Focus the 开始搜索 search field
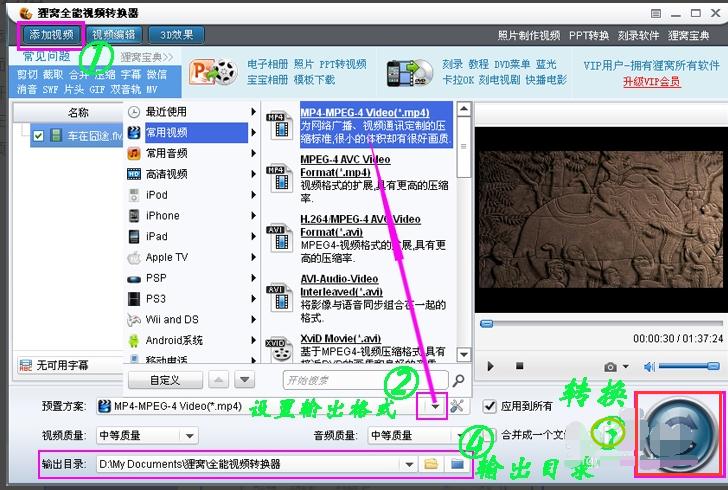This screenshot has height=490, width=728. tap(365, 380)
